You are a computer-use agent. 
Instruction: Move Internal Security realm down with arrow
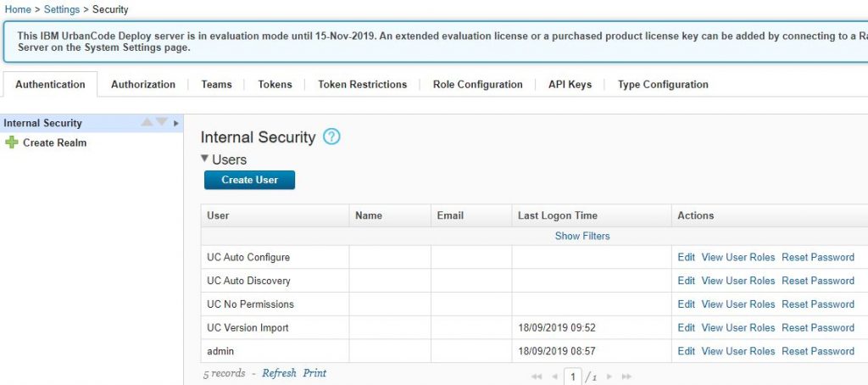[162, 123]
